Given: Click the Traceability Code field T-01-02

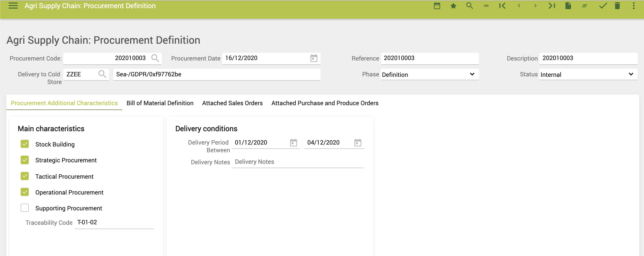Looking at the screenshot, I should tap(114, 222).
